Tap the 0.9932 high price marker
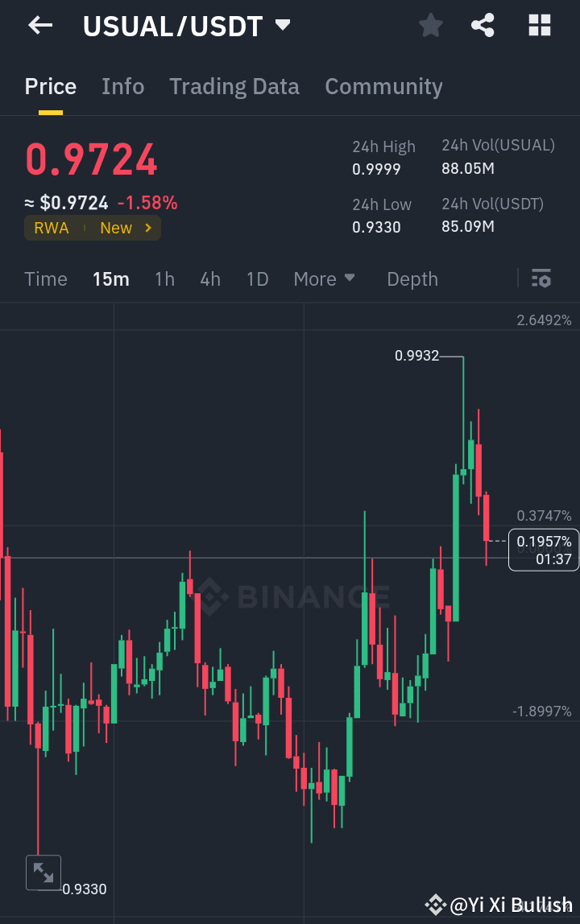580x924 pixels. point(416,354)
